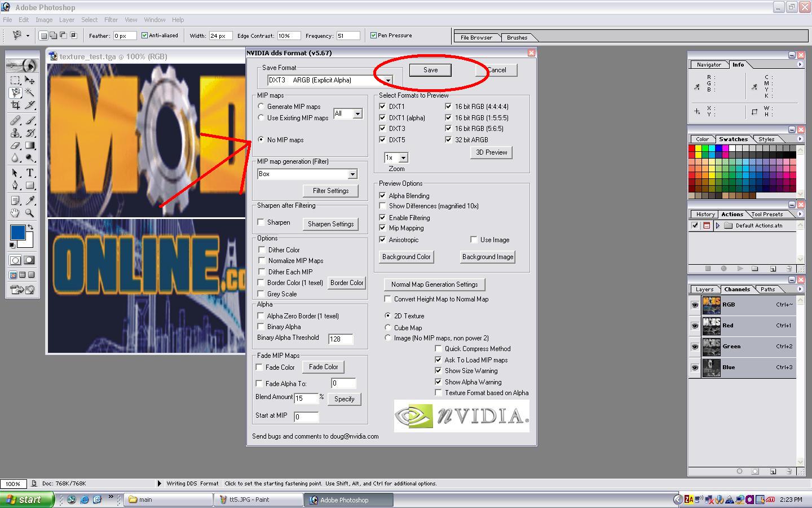
Task: Click the Sharpen Settings button
Action: tap(330, 224)
